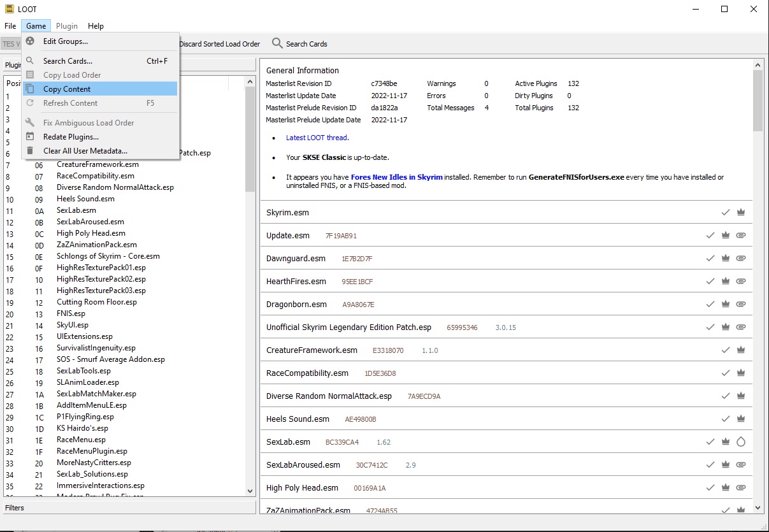
Task: Click the magnifier icon beside Search Cards... menu entry
Action: coord(30,61)
